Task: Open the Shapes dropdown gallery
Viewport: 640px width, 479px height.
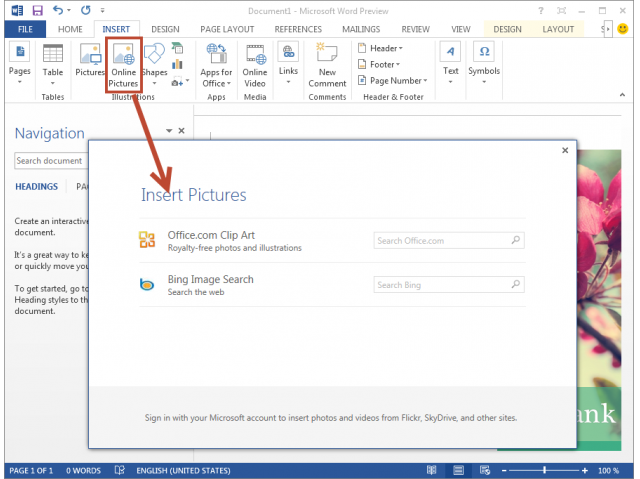Action: (x=154, y=84)
